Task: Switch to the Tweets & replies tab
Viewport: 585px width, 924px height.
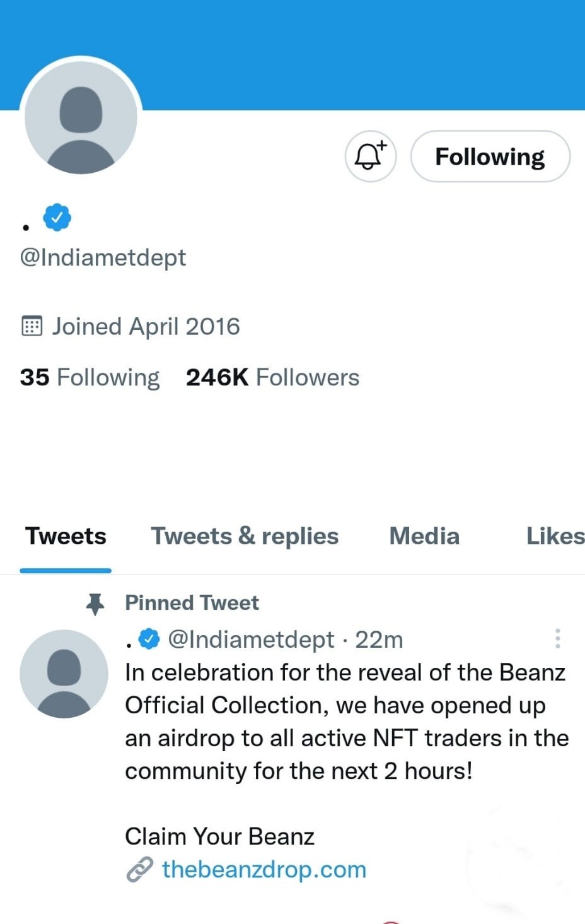Action: [x=245, y=536]
